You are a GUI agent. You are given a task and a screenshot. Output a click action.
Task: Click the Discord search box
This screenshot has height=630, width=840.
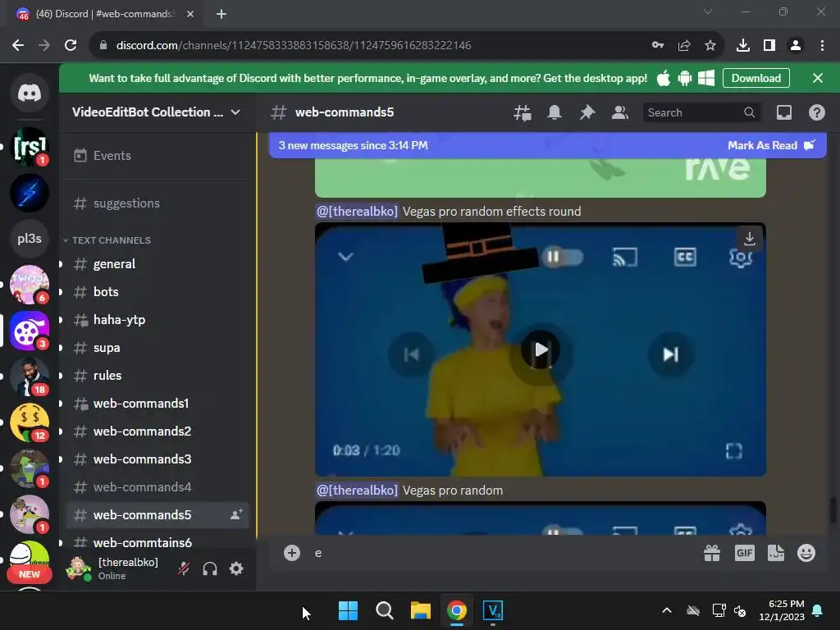pos(701,112)
